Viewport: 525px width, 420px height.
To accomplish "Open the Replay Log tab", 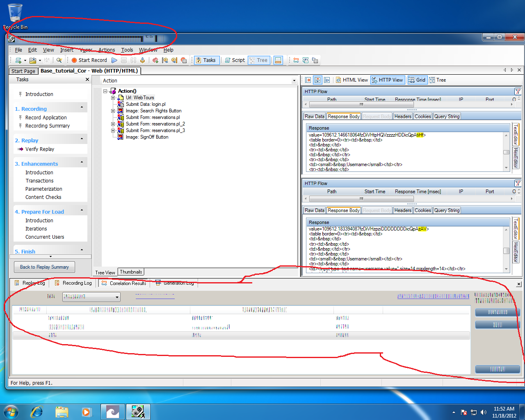I will pyautogui.click(x=30, y=283).
